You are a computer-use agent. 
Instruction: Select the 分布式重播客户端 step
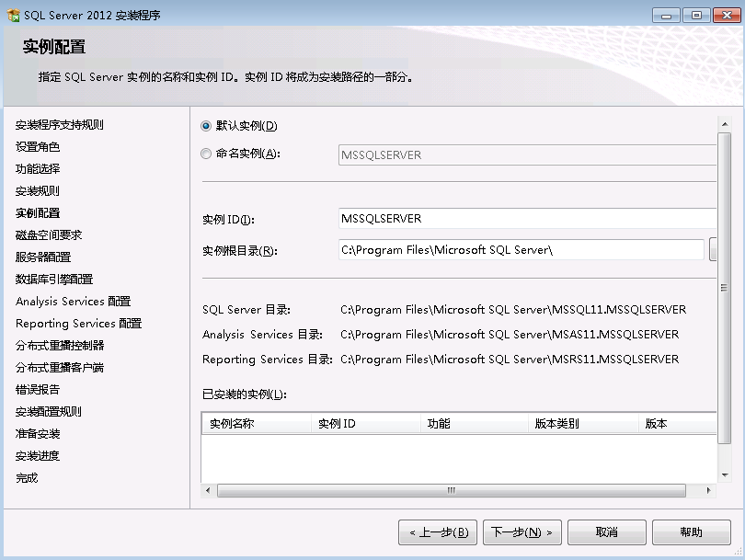[x=60, y=367]
